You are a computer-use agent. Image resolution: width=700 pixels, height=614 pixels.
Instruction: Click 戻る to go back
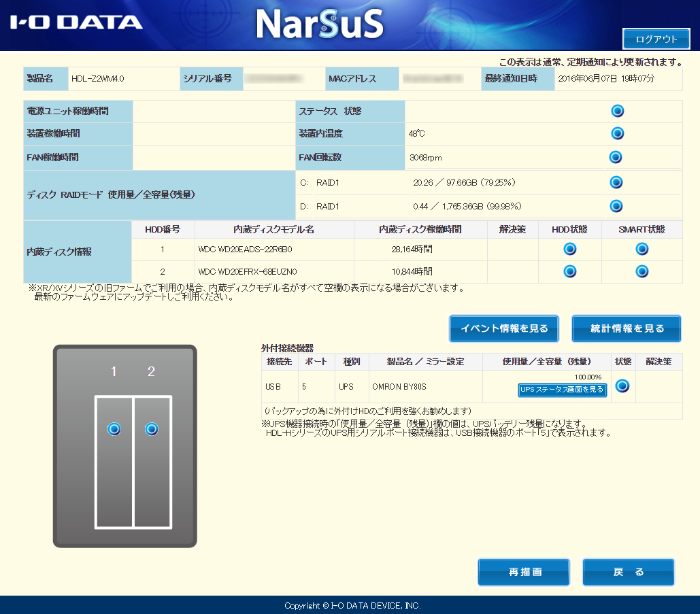pyautogui.click(x=628, y=572)
